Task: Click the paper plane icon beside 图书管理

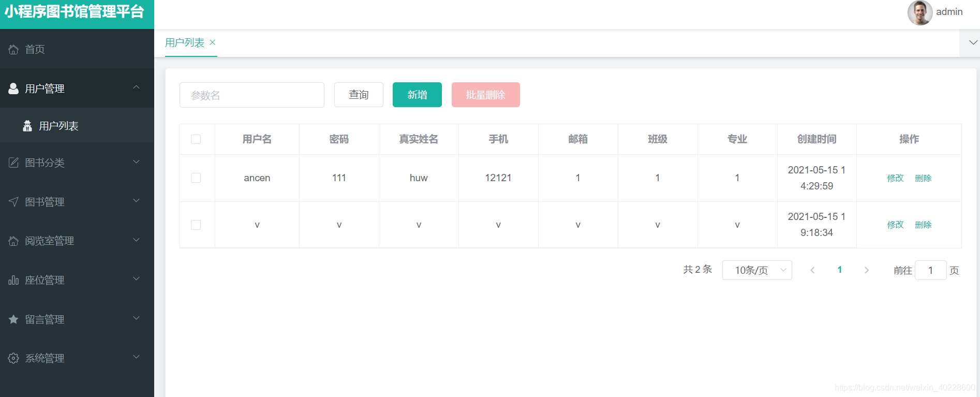Action: coord(13,202)
